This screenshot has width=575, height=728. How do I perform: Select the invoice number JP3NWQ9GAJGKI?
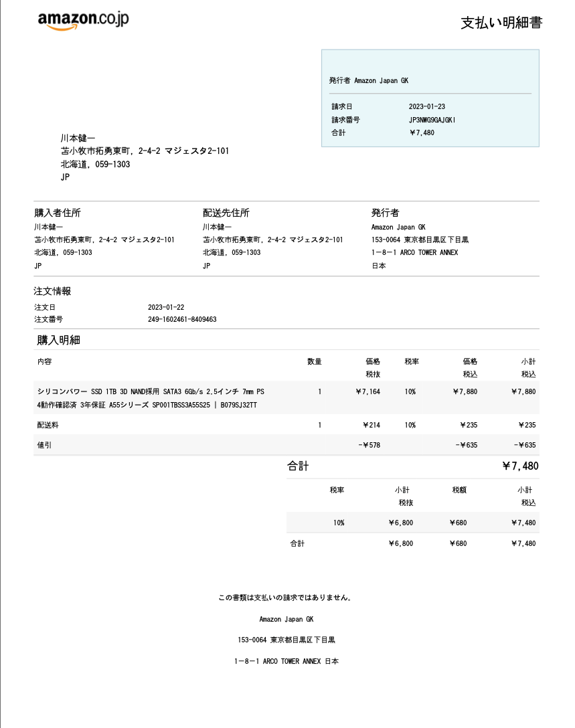click(x=432, y=120)
